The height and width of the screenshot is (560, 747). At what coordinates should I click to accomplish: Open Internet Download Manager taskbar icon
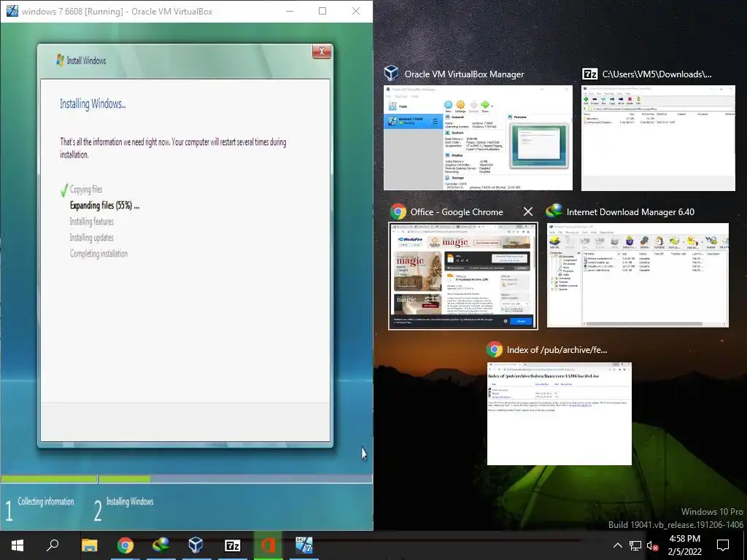(x=161, y=545)
